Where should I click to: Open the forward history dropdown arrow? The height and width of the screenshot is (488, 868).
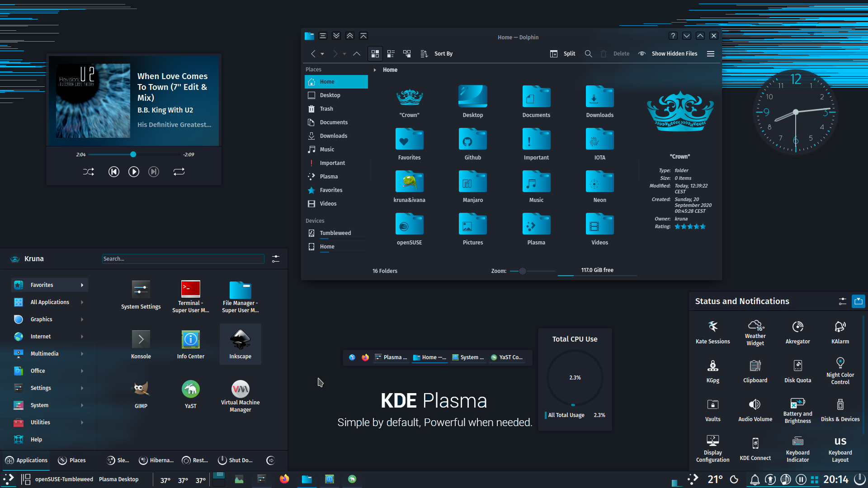pyautogui.click(x=344, y=54)
